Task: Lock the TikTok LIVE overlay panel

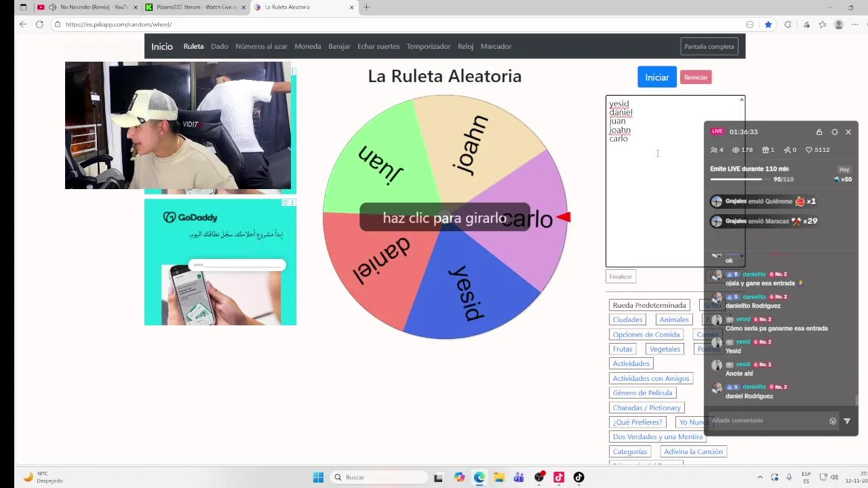Action: (x=819, y=132)
